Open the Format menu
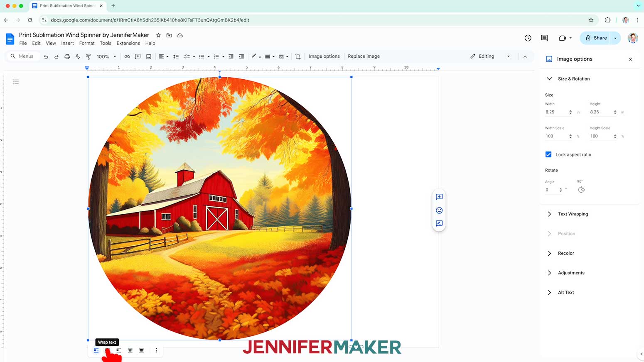Image resolution: width=644 pixels, height=362 pixels. pyautogui.click(x=87, y=43)
